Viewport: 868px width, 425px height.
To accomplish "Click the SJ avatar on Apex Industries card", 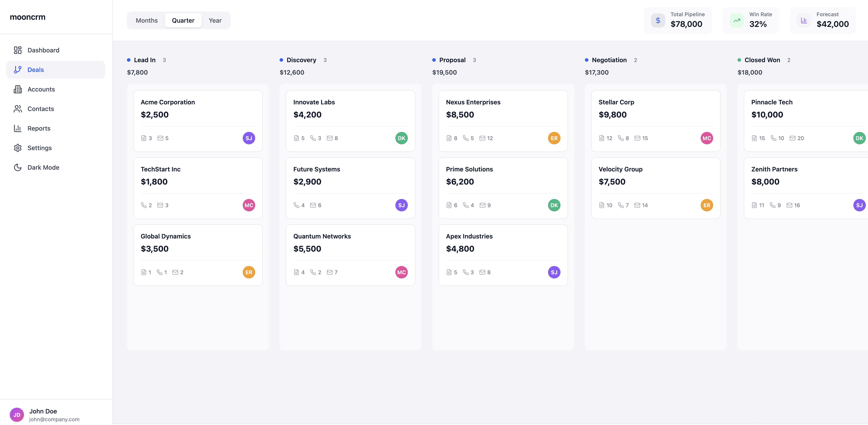I will click(554, 272).
